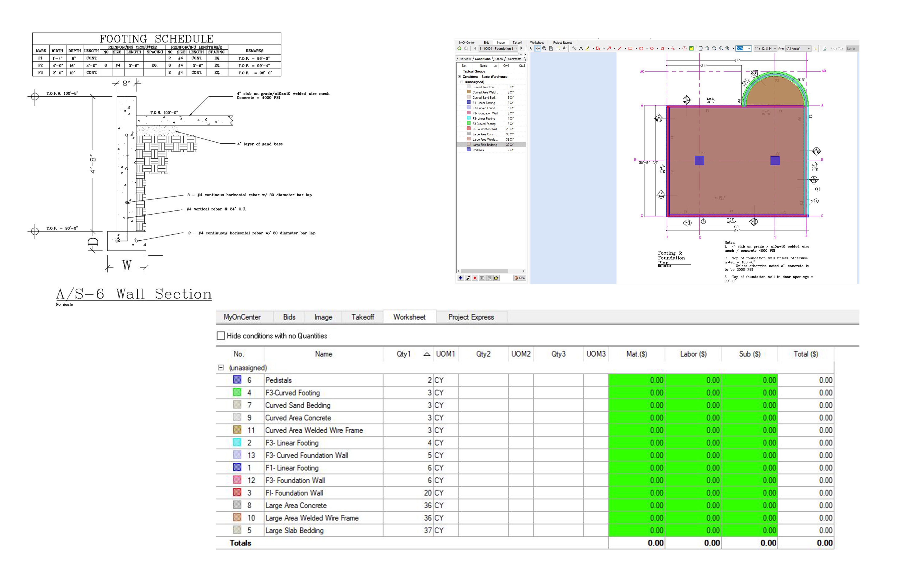Click the F3-Curved Footing green color swatch

[237, 393]
